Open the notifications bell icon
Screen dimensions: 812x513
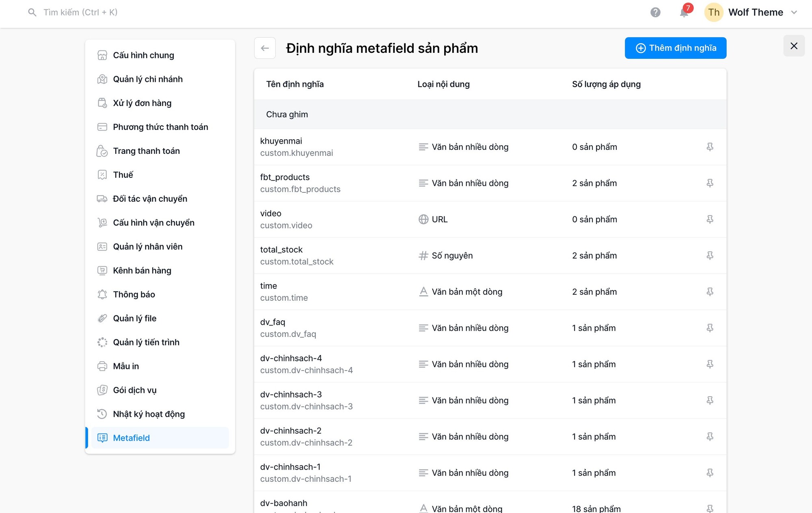[x=684, y=12]
